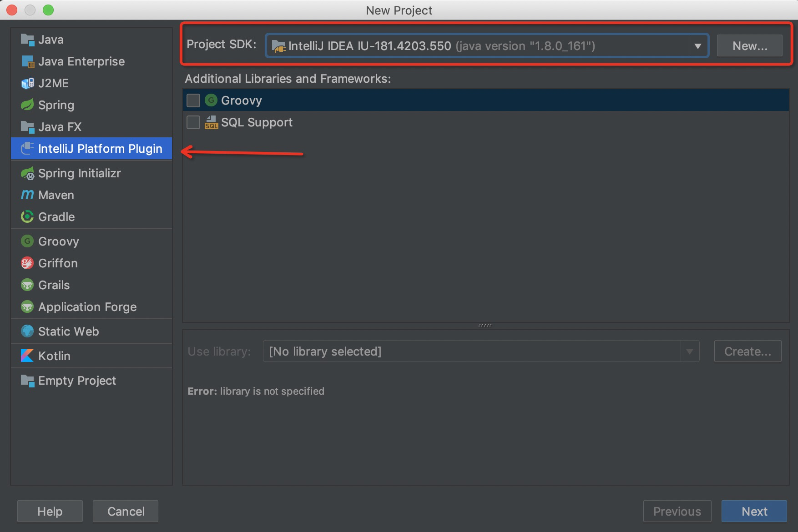Enable the SQL Support checkbox
This screenshot has width=798, height=532.
(x=193, y=122)
